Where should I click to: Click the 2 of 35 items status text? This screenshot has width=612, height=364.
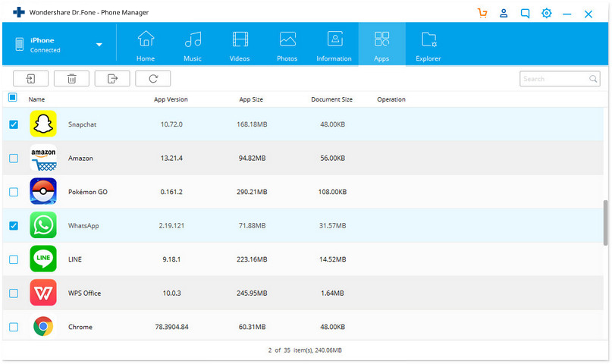coord(305,350)
